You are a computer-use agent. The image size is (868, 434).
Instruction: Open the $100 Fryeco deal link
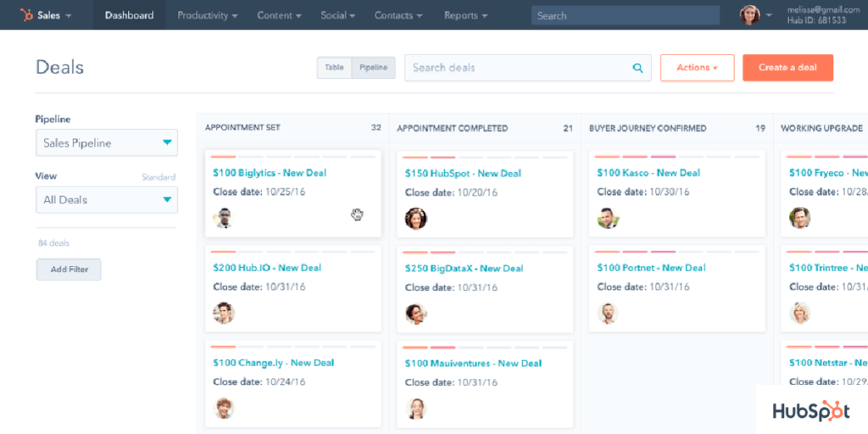(828, 173)
